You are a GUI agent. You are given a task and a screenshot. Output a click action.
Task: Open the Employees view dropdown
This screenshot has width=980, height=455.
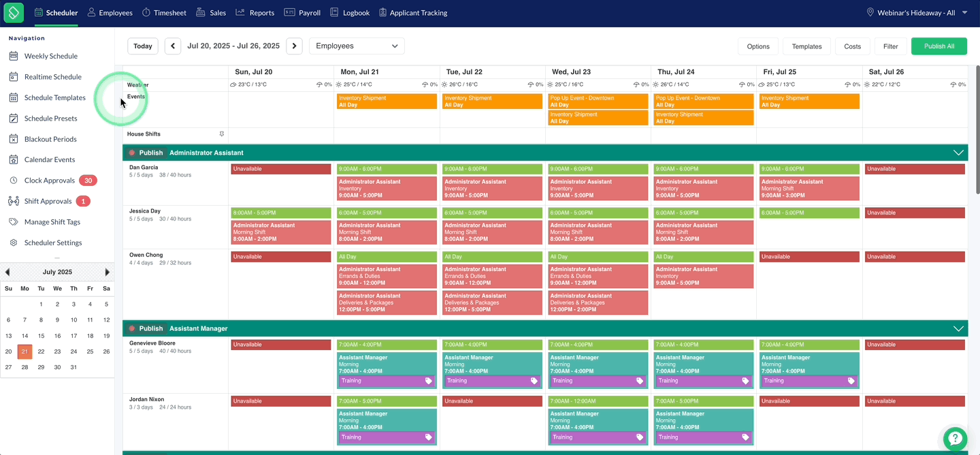357,46
